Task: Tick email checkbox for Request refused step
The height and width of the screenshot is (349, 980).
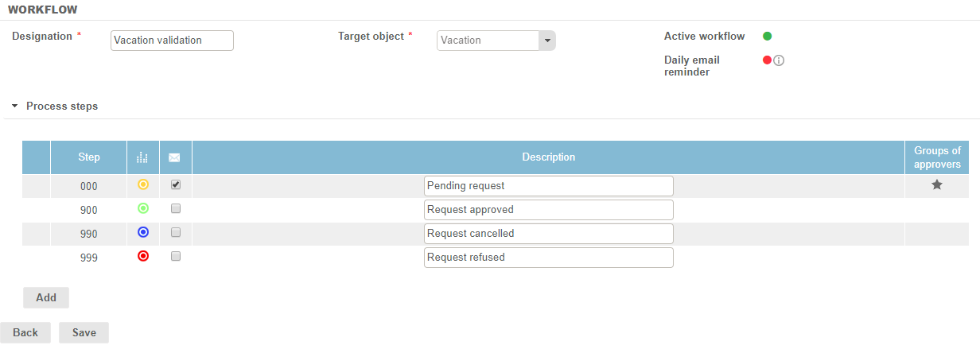Action: tap(176, 256)
